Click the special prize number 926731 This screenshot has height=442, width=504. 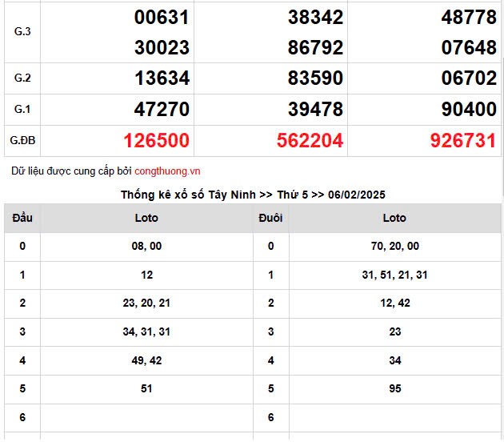(462, 141)
